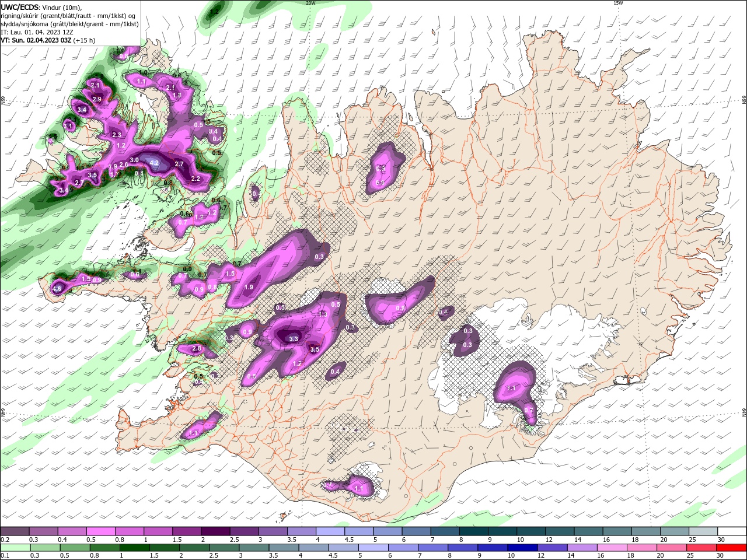Click the '15W' longitude label at top edge

tap(617, 3)
